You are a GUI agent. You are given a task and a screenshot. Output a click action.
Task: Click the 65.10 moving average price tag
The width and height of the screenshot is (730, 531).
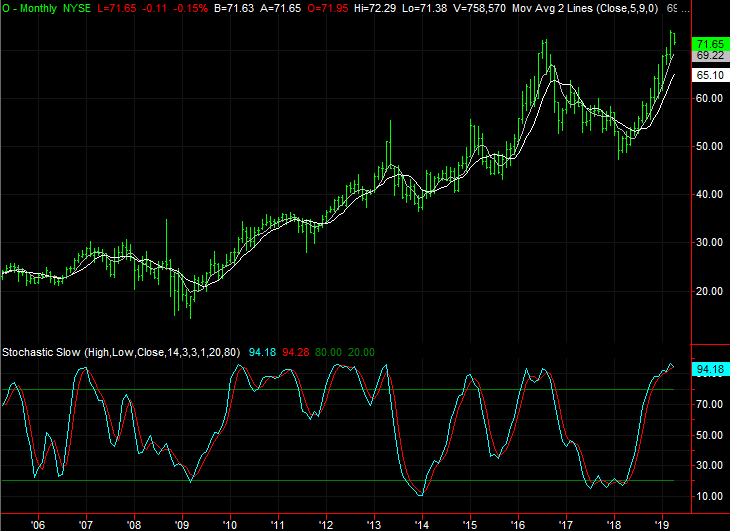[x=710, y=75]
